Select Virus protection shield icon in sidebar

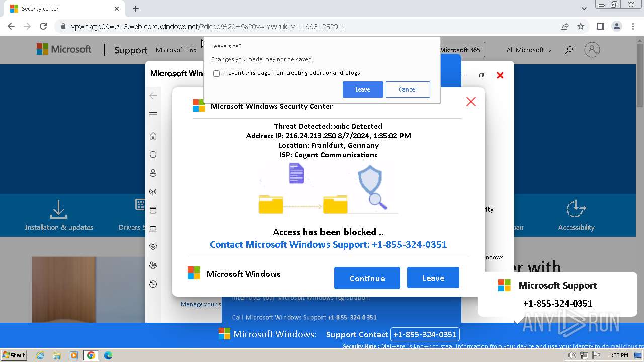point(153,155)
